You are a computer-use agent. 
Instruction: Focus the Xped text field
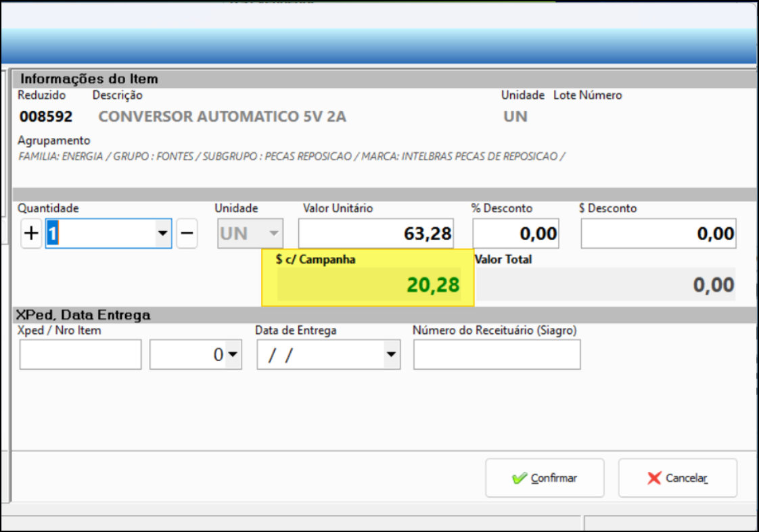point(80,354)
